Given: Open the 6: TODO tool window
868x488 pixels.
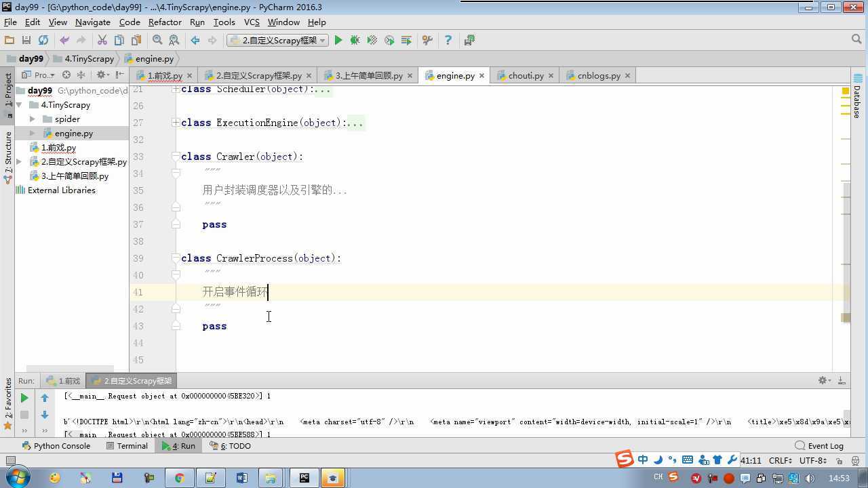Looking at the screenshot, I should tap(231, 446).
